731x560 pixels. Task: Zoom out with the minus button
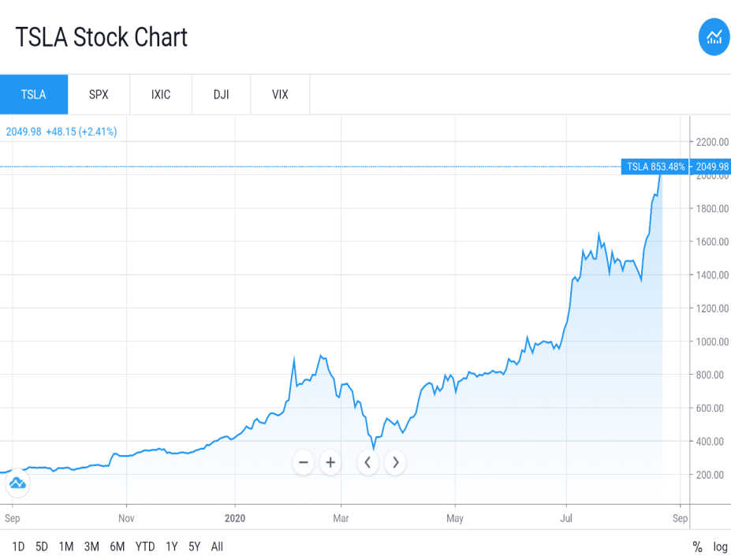pos(304,462)
